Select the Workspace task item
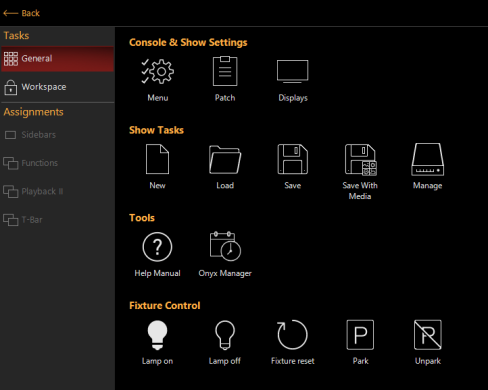This screenshot has height=390, width=488. point(57,87)
